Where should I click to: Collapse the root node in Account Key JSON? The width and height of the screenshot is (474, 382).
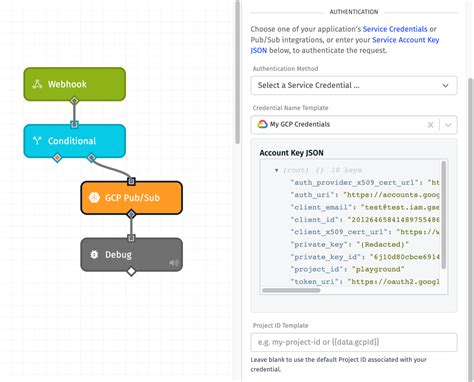276,170
